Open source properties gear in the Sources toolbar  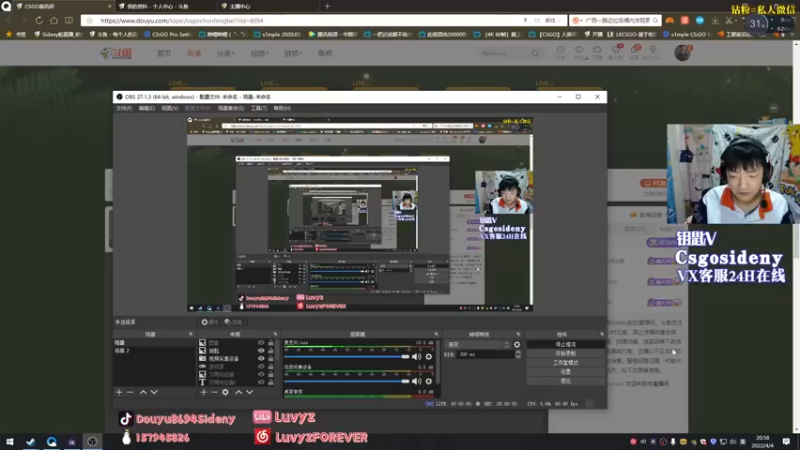pos(226,392)
